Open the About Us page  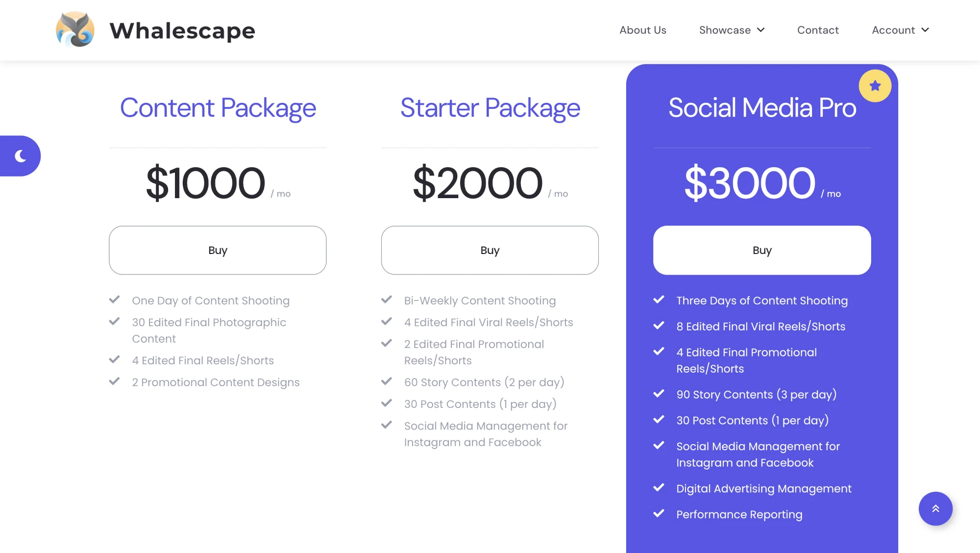click(643, 30)
